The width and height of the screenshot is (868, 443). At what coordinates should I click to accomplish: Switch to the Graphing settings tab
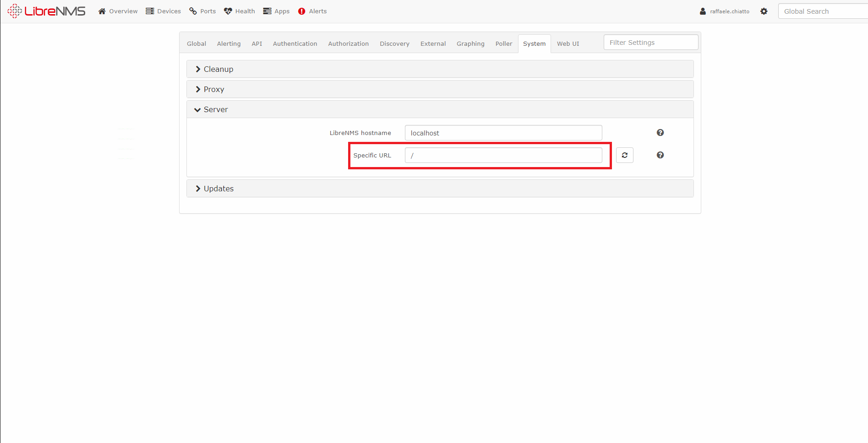pyautogui.click(x=470, y=43)
